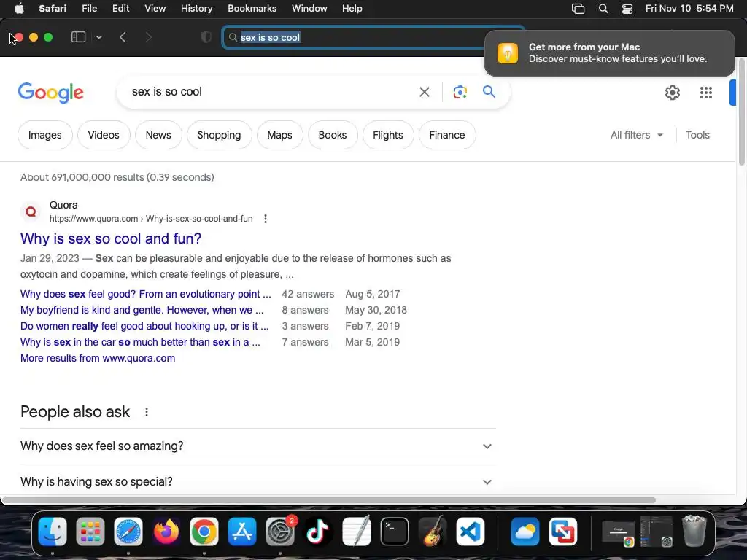Screen dimensions: 747x560
Task: Open System Settings from the Dock
Action: (x=280, y=532)
